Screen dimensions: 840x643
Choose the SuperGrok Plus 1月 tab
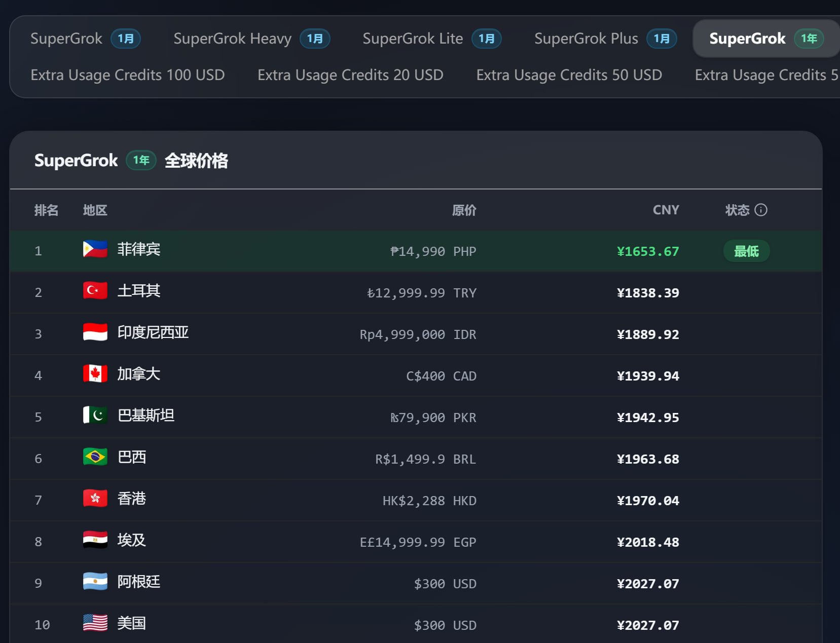pyautogui.click(x=605, y=39)
